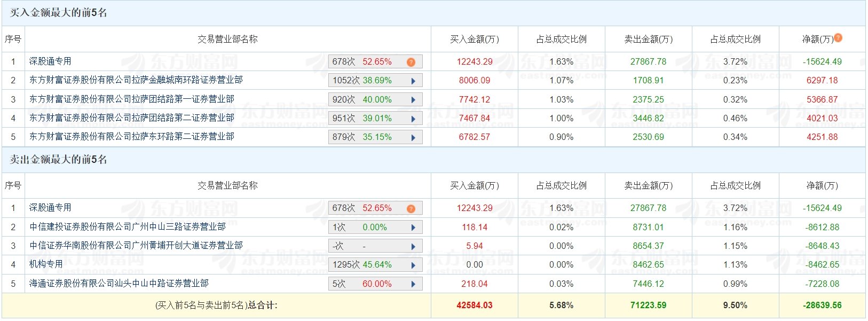Click net amount 5366.87 cell
This screenshot has width=868, height=321.
(x=823, y=100)
